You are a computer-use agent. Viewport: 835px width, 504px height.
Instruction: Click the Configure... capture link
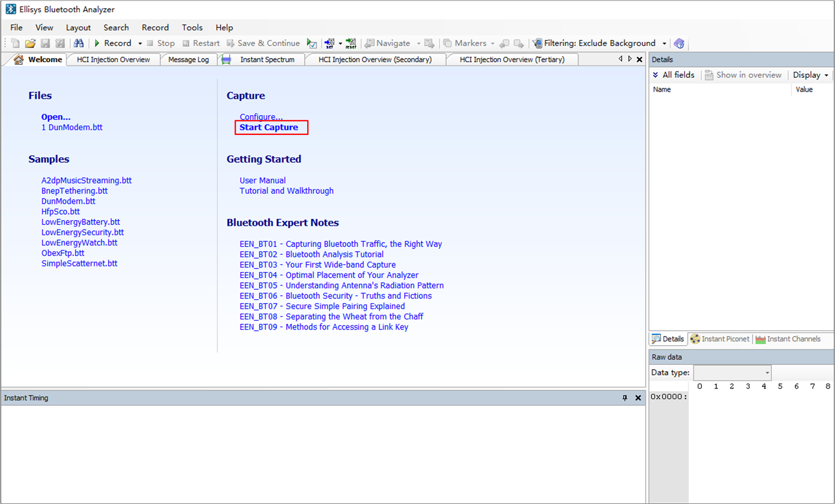tap(261, 117)
